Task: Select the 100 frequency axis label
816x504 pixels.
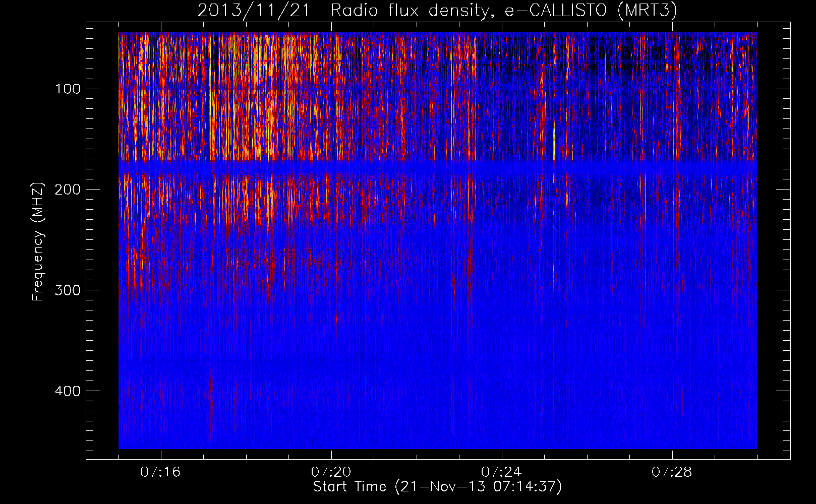Action: coord(68,89)
